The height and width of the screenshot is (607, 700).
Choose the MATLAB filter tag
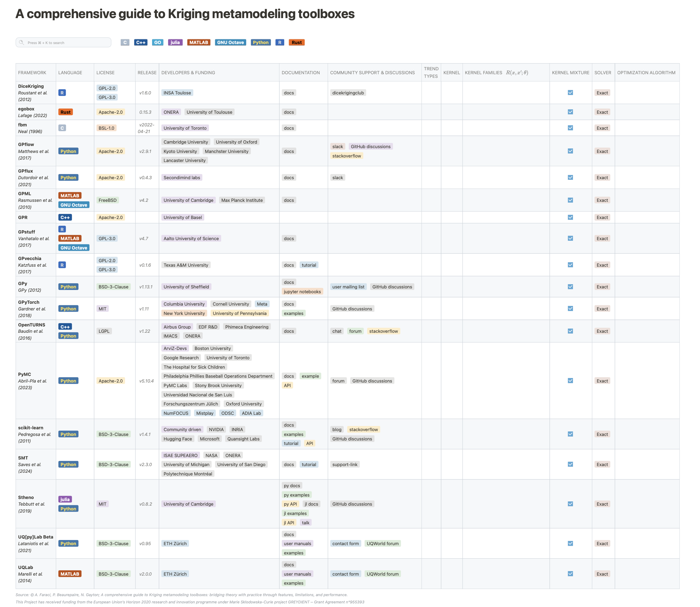tap(199, 42)
